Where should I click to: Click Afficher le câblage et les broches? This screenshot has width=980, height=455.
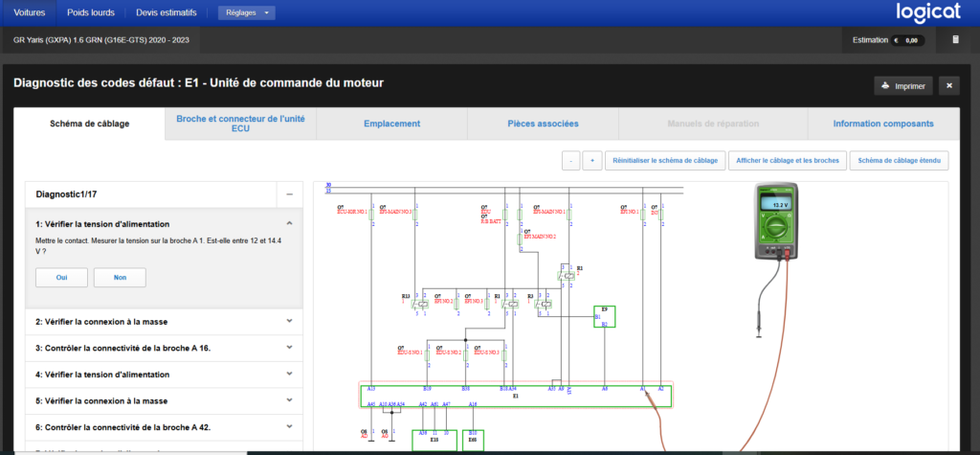(788, 160)
